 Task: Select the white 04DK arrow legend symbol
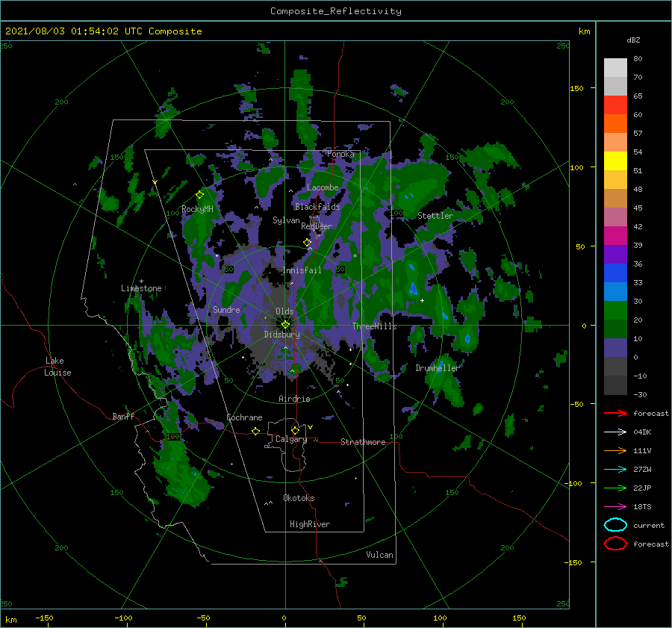pyautogui.click(x=615, y=432)
